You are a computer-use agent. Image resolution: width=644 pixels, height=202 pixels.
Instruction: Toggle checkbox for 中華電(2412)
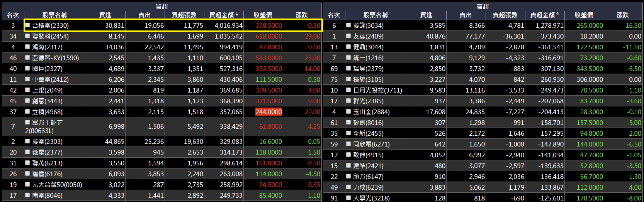(x=27, y=79)
